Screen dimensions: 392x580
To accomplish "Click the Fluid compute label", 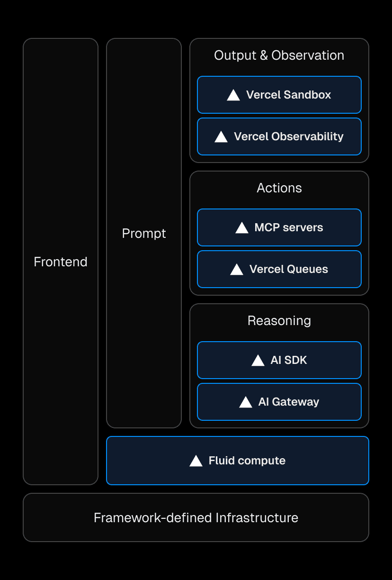I will click(247, 461).
